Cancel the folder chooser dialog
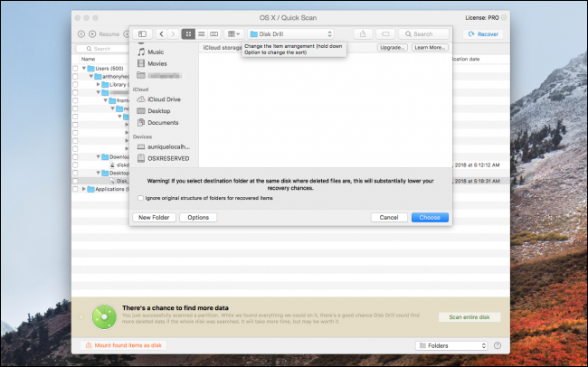The height and width of the screenshot is (367, 588). pos(389,218)
